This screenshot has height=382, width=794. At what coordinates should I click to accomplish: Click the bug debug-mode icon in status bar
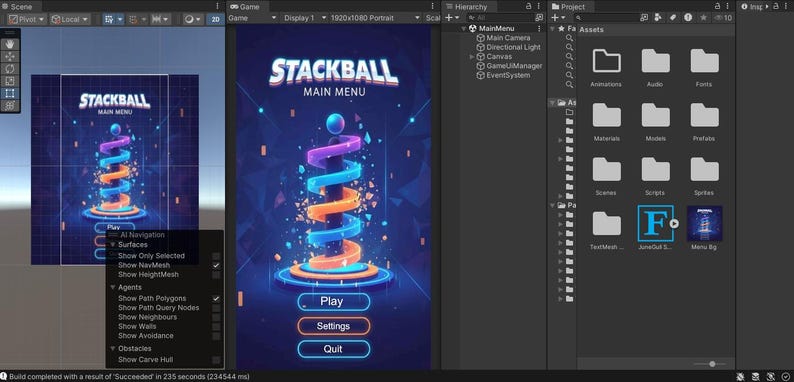pyautogui.click(x=740, y=376)
